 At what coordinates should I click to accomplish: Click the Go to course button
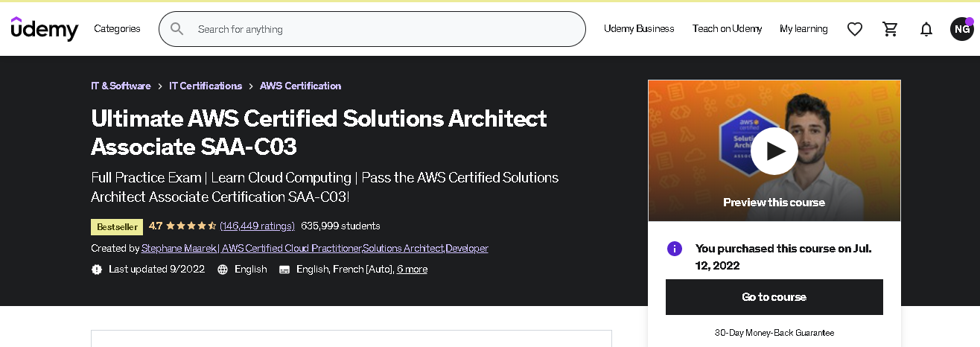[774, 297]
